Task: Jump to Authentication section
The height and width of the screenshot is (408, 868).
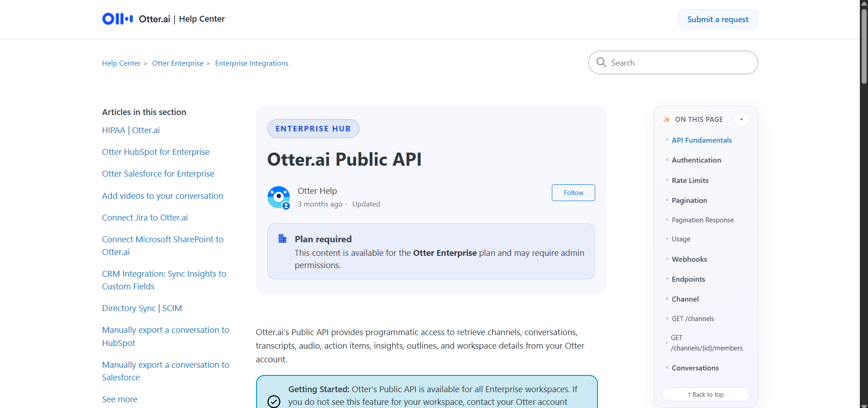Action: [x=696, y=160]
